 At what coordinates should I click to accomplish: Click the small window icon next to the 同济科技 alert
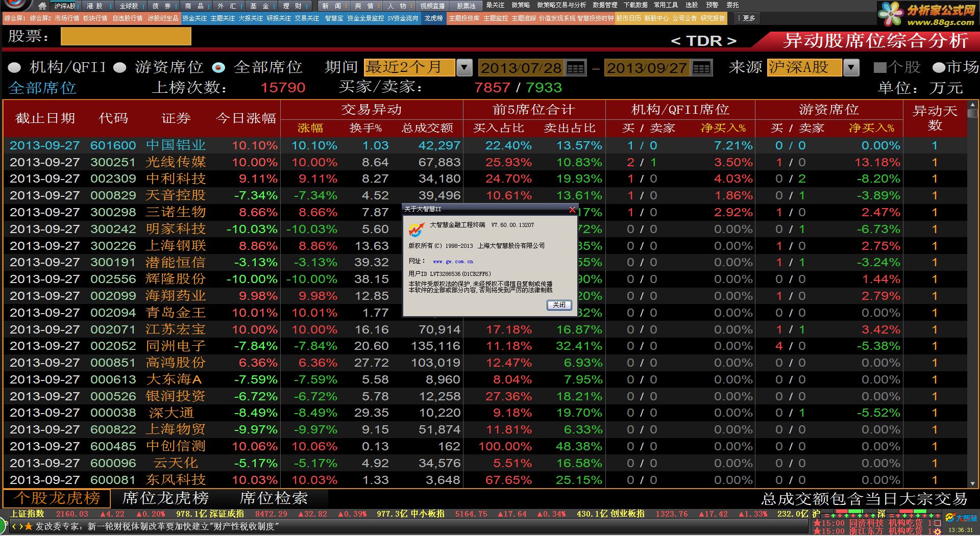(938, 523)
